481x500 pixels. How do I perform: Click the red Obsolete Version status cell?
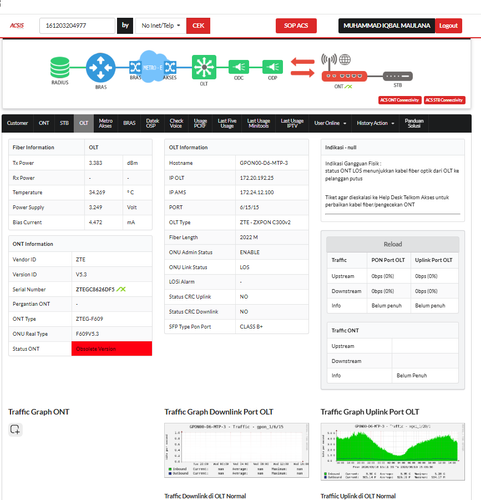112,349
